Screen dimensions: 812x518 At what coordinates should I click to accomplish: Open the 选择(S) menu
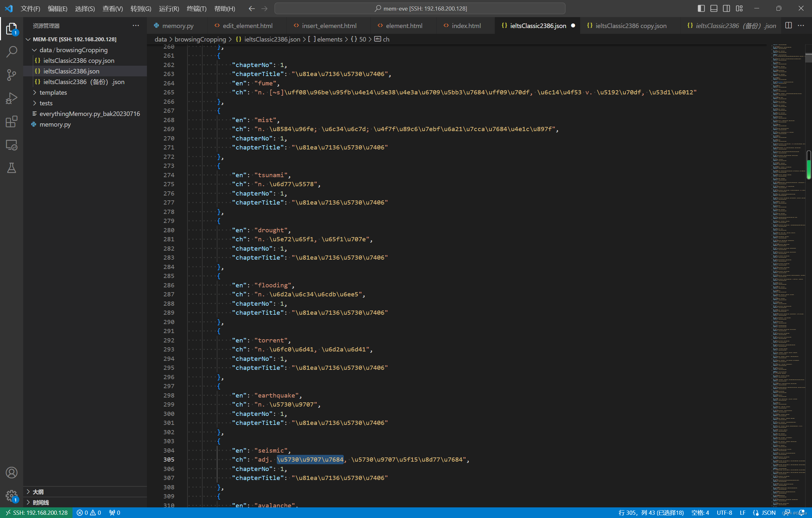[x=85, y=8]
